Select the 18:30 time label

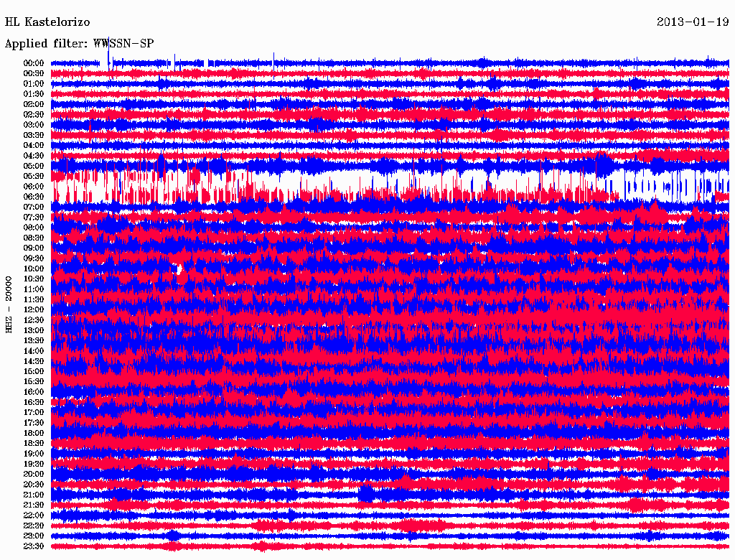tap(34, 443)
